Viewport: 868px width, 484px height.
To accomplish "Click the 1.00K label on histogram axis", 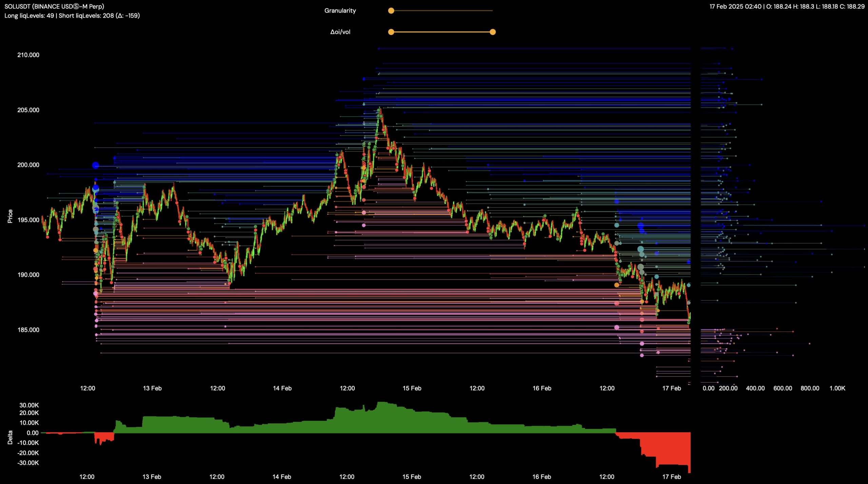I will [x=837, y=388].
